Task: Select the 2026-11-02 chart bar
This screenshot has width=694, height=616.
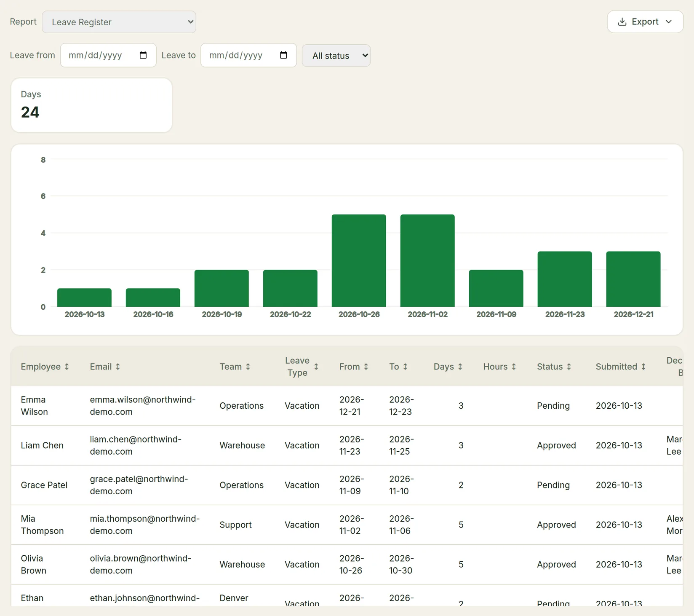Action: point(427,260)
